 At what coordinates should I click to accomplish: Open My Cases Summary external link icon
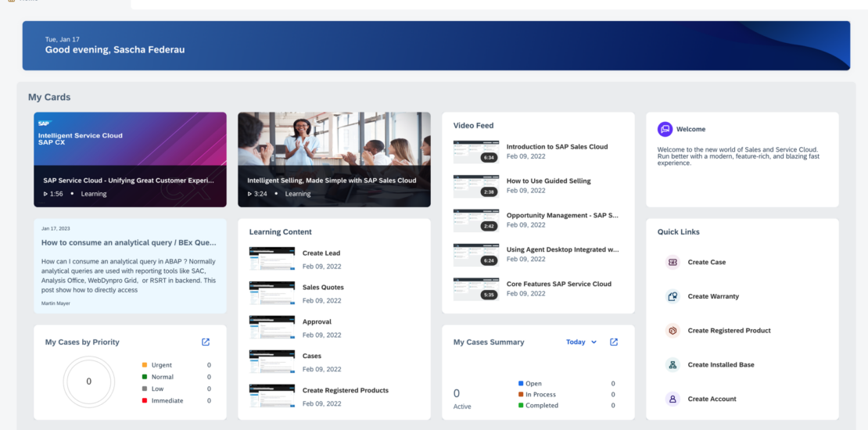click(614, 342)
